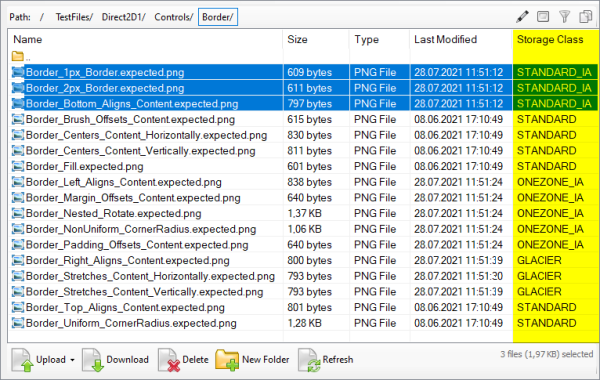Screen dimensions: 600x380
Task: Click file icon of Border_Stretches_Content_Vertically.expected.png
Action: coord(18,292)
